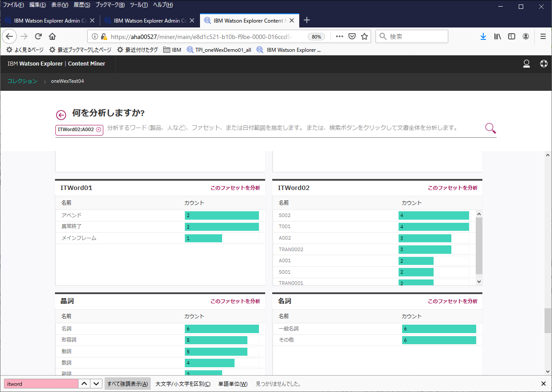Click the analysis query input field
Image resolution: width=552 pixels, height=392 pixels.
point(293,128)
